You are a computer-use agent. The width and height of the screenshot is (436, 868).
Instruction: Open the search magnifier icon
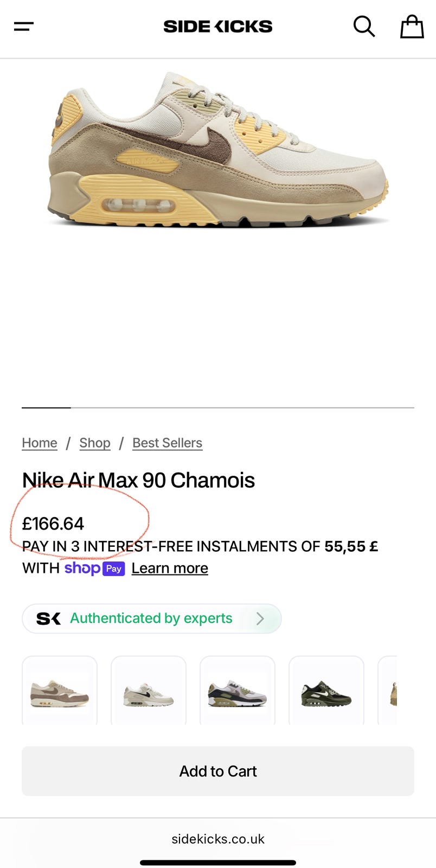(x=364, y=26)
